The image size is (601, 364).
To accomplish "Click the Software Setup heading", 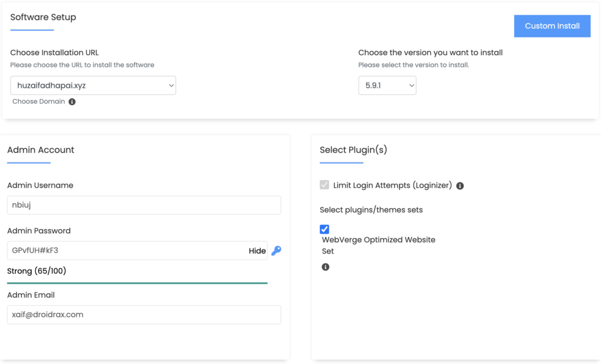I will point(43,18).
